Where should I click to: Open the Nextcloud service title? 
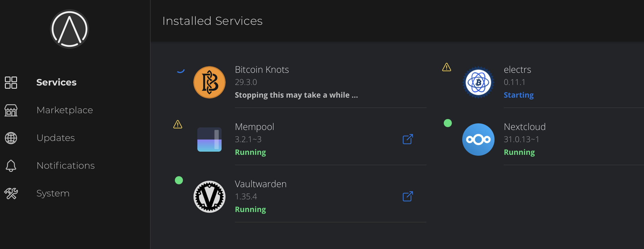(525, 127)
